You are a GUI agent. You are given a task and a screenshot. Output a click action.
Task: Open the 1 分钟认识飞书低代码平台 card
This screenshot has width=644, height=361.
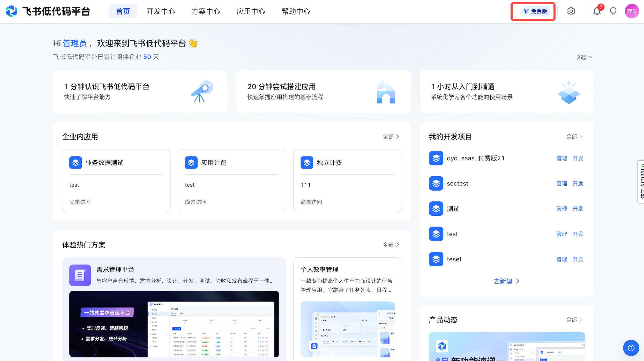coord(140,91)
